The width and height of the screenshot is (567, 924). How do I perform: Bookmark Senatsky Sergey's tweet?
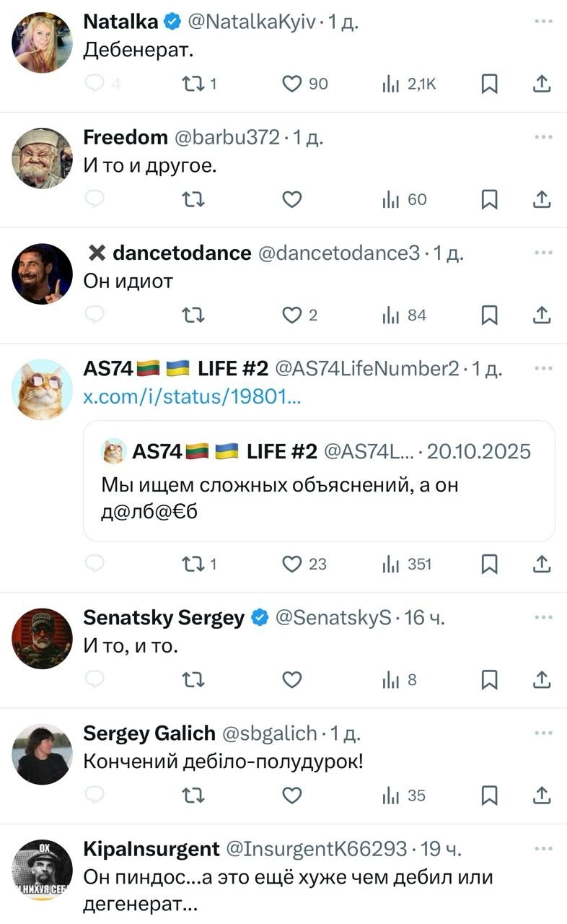pyautogui.click(x=489, y=680)
